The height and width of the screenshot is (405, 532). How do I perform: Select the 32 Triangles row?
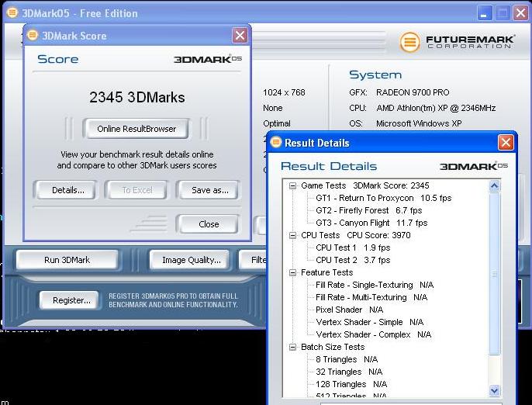click(349, 372)
